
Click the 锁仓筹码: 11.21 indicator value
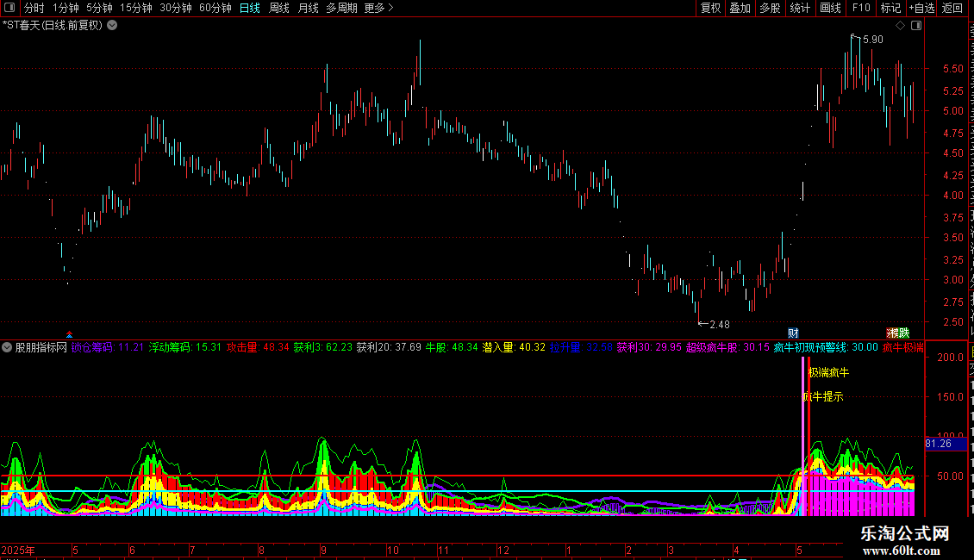pos(108,348)
